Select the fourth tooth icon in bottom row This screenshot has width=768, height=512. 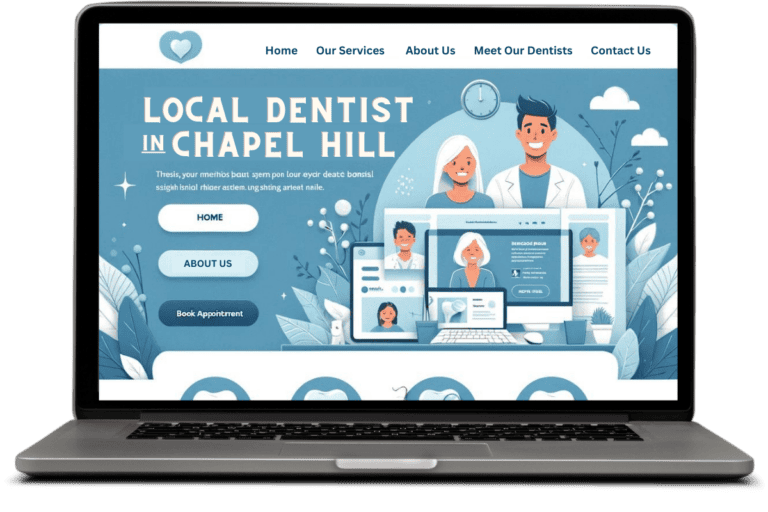pyautogui.click(x=551, y=389)
